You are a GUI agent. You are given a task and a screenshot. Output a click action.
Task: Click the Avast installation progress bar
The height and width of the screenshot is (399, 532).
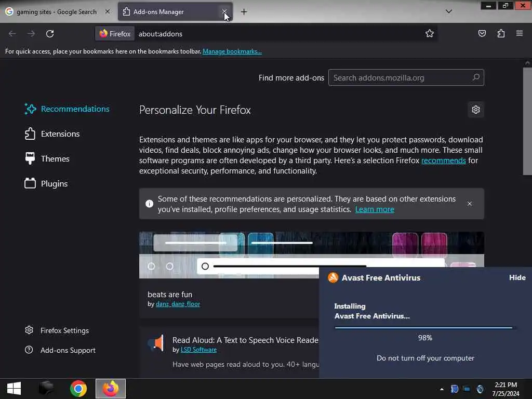[425, 328]
